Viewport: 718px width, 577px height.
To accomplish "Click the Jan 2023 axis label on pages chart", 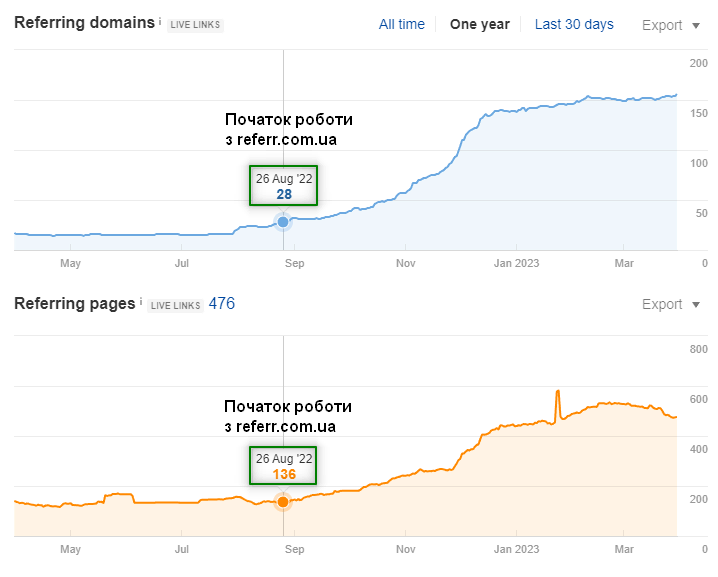I will point(516,549).
